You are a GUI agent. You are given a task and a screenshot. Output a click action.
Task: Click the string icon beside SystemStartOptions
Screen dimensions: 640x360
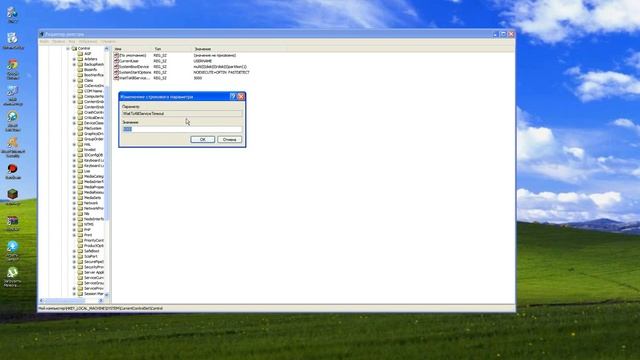116,72
